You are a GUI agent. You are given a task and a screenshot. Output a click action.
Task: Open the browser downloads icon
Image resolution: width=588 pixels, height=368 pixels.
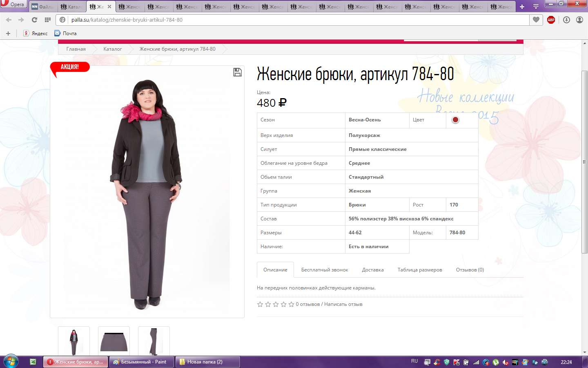(566, 20)
